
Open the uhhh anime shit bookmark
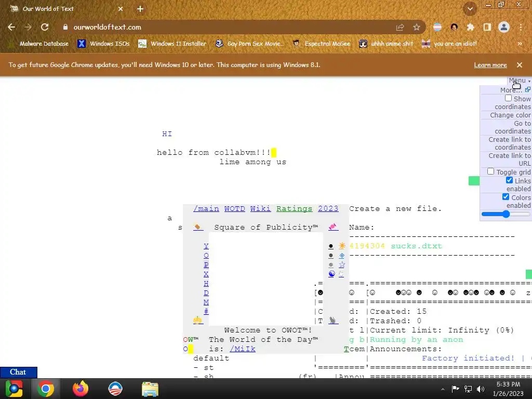386,44
